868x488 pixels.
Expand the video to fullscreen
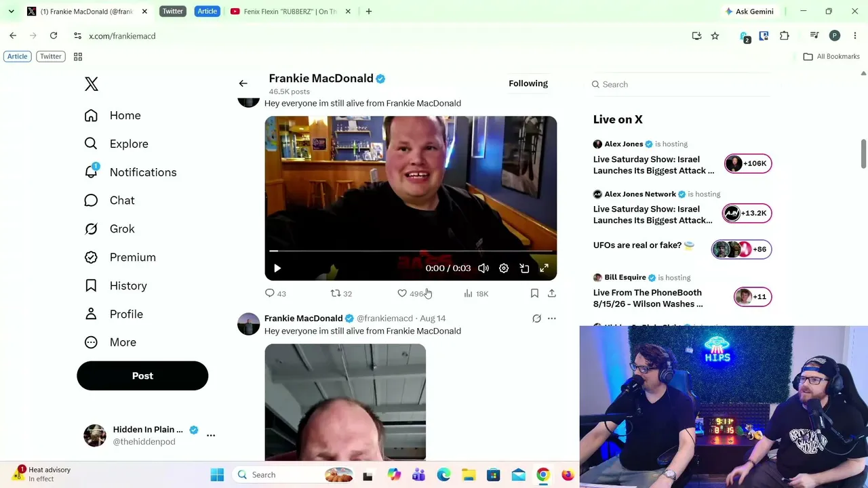[x=544, y=268]
